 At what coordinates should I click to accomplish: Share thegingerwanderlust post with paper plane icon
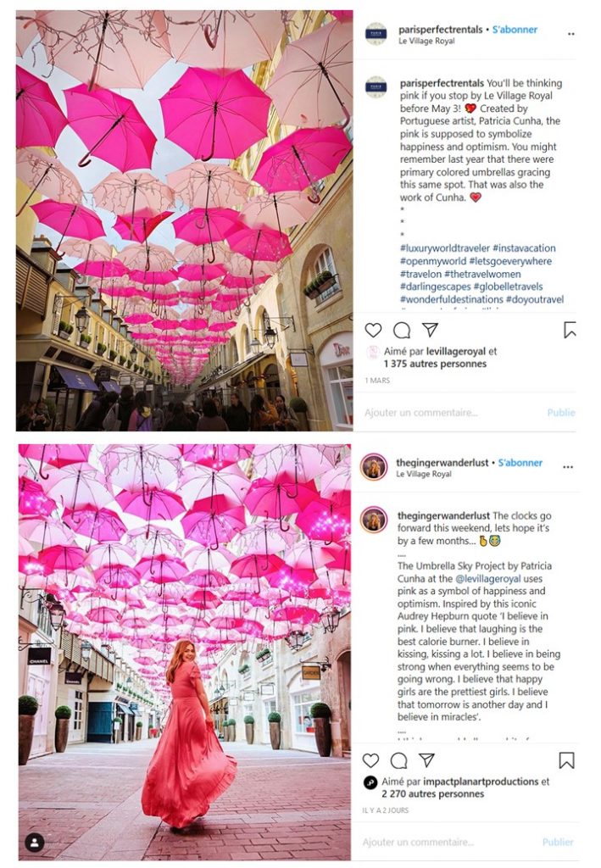click(426, 759)
